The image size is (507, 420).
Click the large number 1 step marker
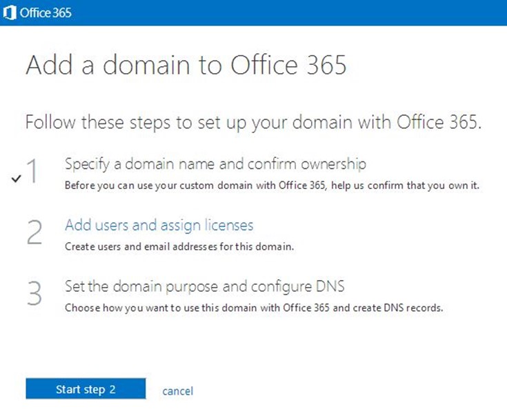[x=33, y=172]
